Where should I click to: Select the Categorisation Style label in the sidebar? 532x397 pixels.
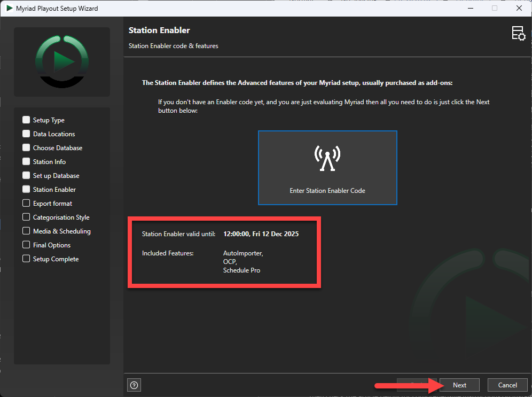(x=61, y=217)
